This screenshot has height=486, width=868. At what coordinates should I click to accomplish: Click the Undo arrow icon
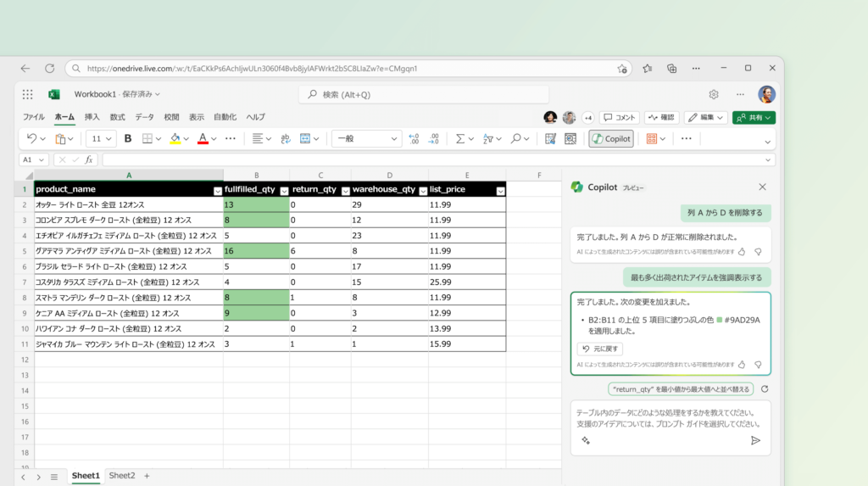tap(31, 138)
